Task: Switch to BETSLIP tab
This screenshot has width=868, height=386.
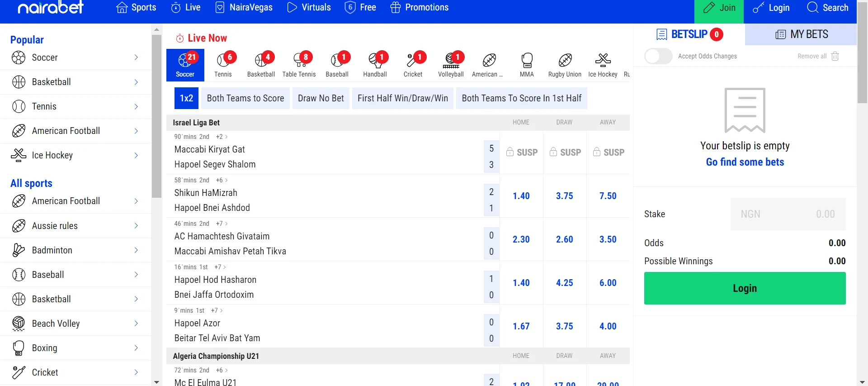Action: [x=689, y=34]
